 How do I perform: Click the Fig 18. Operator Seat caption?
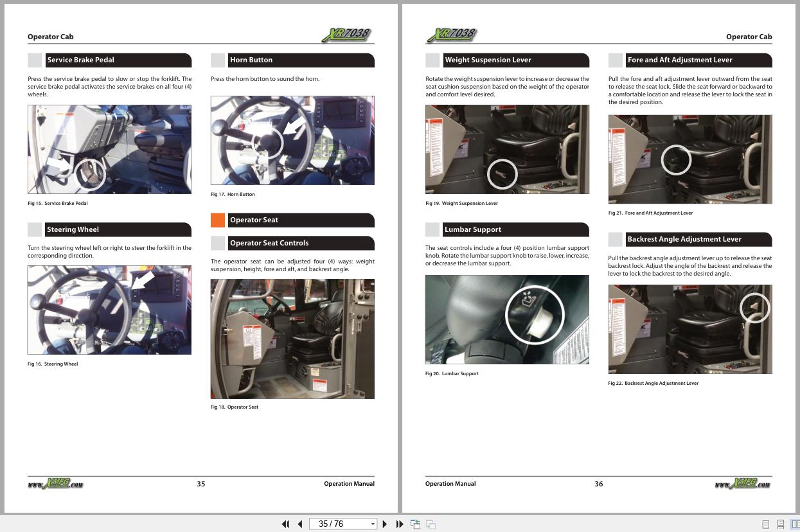click(x=235, y=407)
